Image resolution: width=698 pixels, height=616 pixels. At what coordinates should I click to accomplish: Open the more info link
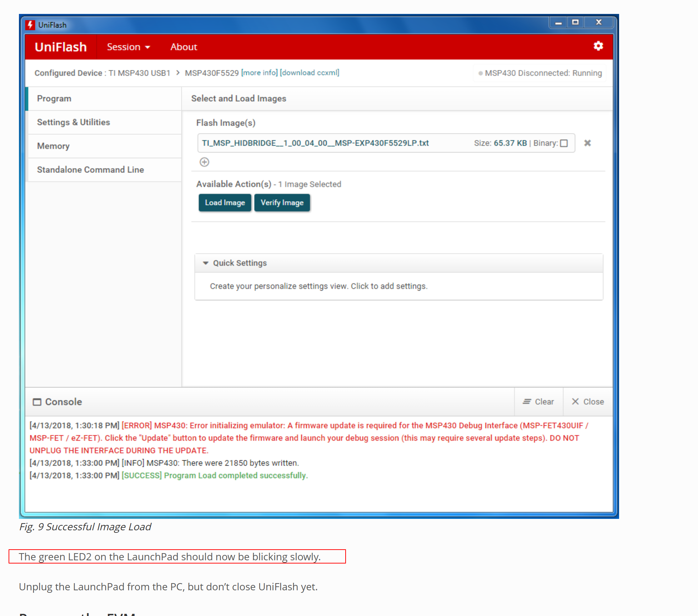point(260,73)
